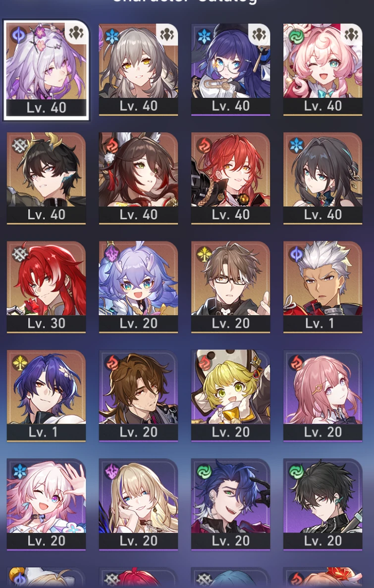Screen dimensions: 374x588
Task: Click team badge icon on pink-haired winking girl card
Action: point(352,35)
